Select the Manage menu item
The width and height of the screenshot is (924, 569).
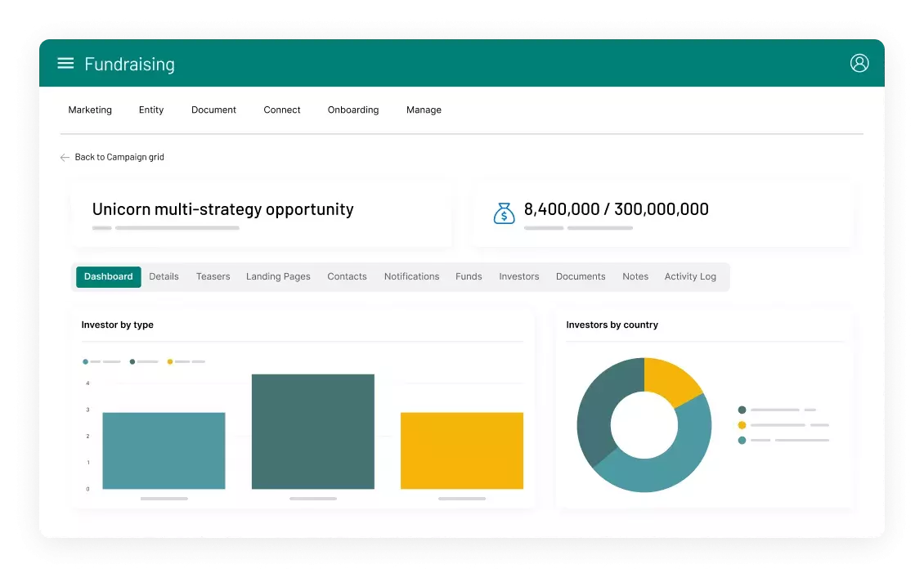coord(424,110)
